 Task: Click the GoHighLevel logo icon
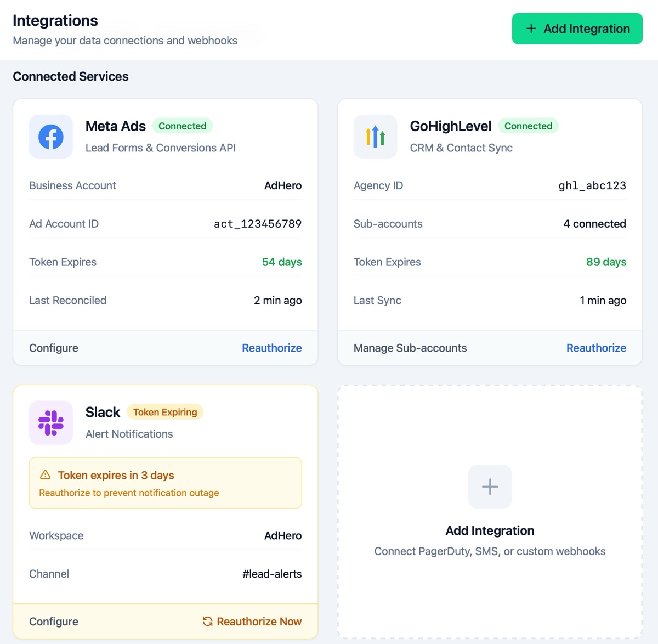tap(375, 137)
